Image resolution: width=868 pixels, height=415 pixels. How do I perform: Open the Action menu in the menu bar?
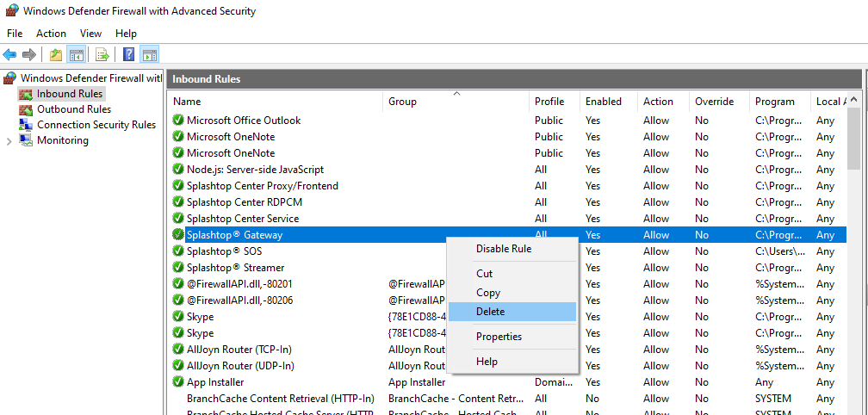[x=51, y=34]
